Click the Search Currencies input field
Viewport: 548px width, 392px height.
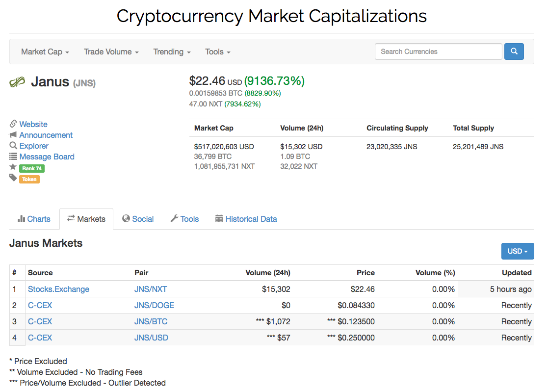(x=438, y=52)
